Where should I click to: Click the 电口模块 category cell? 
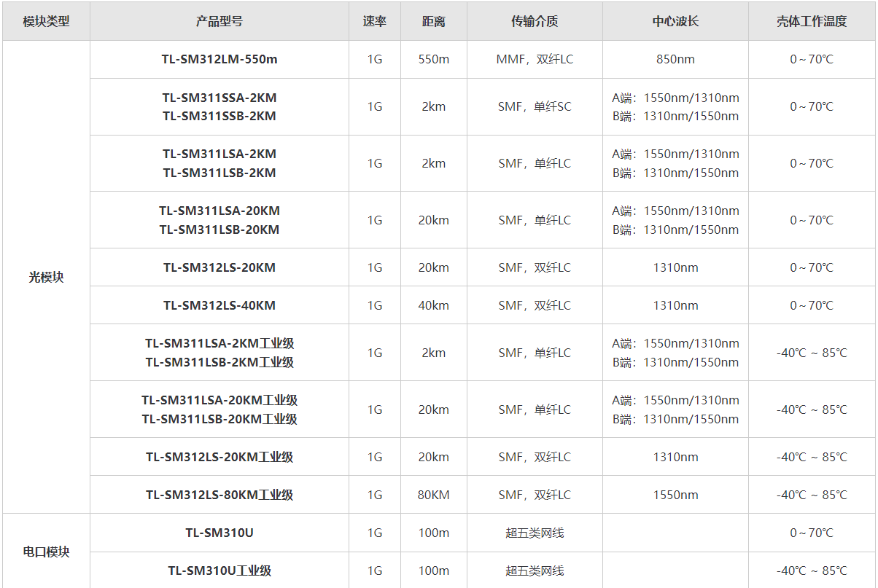tap(46, 552)
